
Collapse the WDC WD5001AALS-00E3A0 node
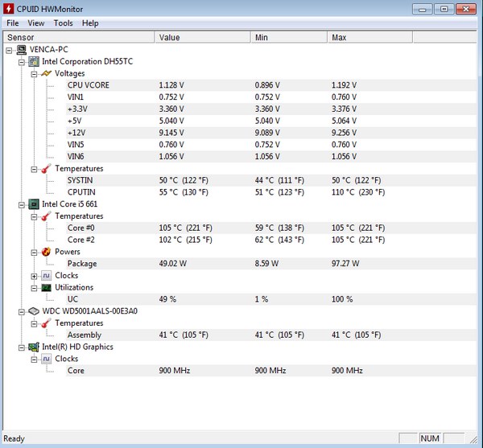(22, 312)
